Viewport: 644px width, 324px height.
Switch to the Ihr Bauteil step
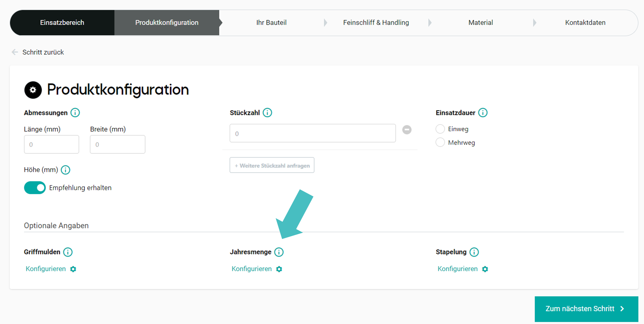click(x=271, y=23)
